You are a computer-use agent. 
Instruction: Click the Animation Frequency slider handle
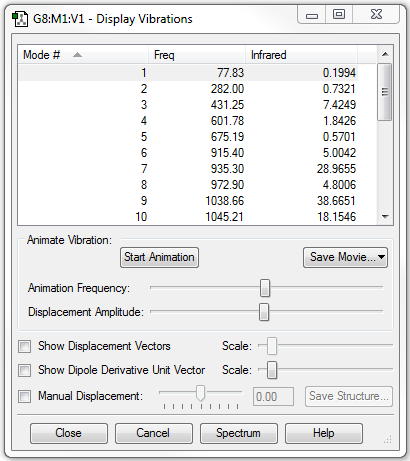[x=265, y=288]
